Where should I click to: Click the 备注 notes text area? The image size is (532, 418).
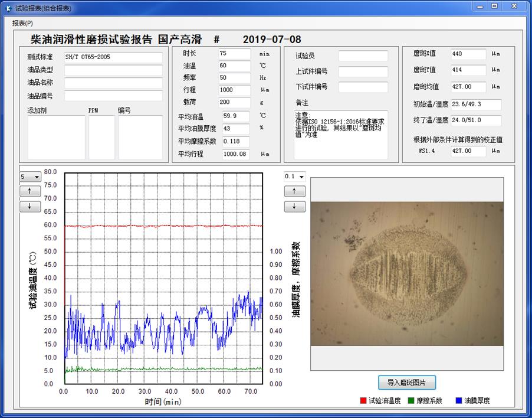point(341,135)
